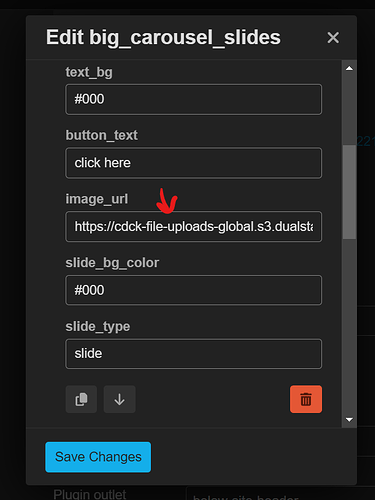Click the Edit big_carousel_slides title
The width and height of the screenshot is (375, 500).
click(163, 37)
